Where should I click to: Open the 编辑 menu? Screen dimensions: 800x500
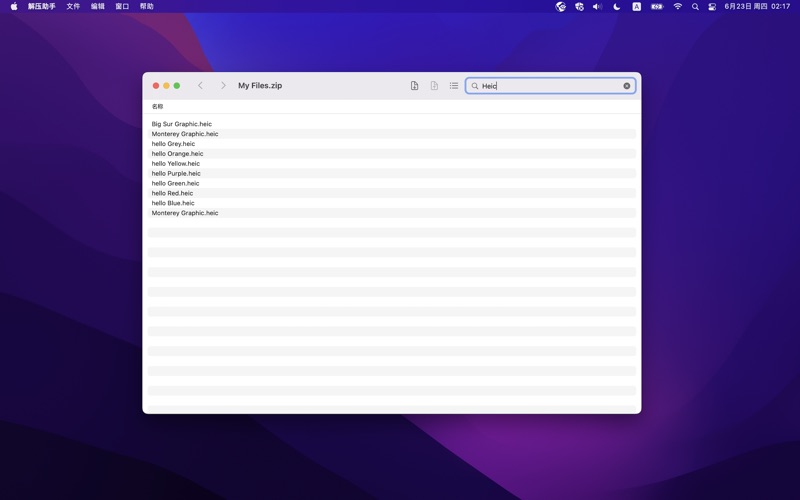[x=97, y=6]
